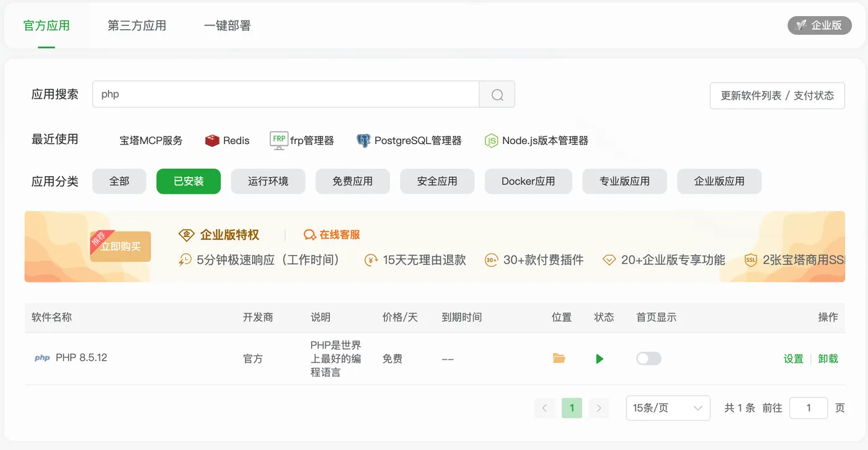The width and height of the screenshot is (868, 450).
Task: Filter by 免费应用 category
Action: [353, 181]
